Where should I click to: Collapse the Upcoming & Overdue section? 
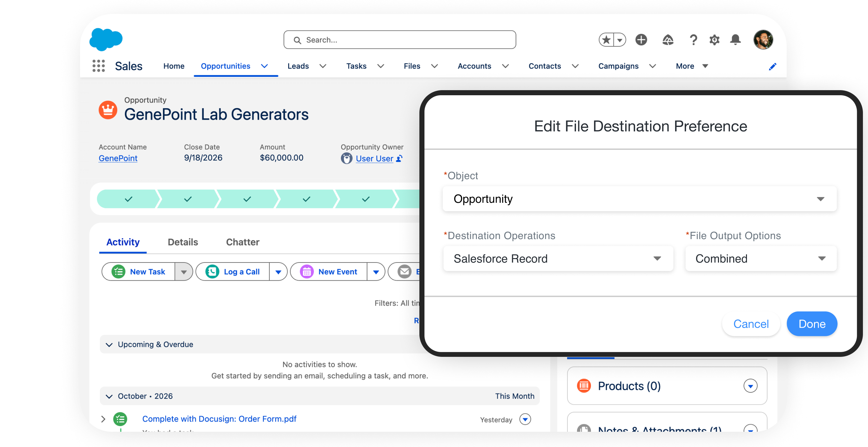click(x=109, y=344)
